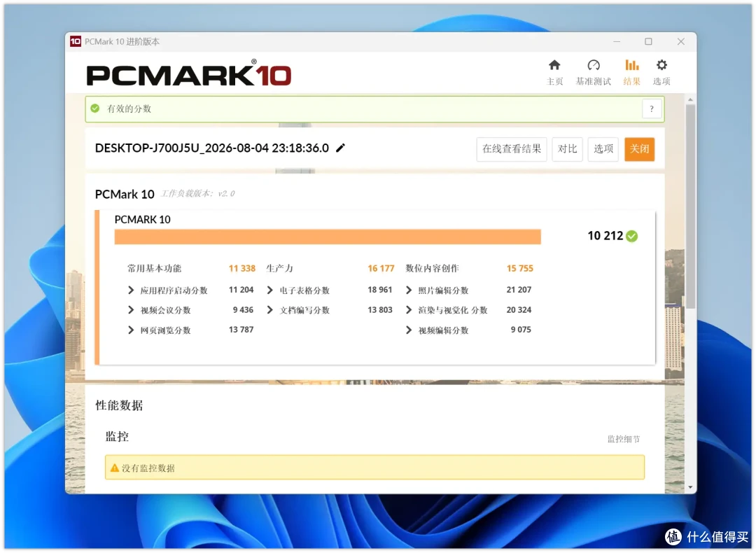Screen dimensions: 756x553
Task: Click the 没有监控数据 text
Action: (x=148, y=468)
